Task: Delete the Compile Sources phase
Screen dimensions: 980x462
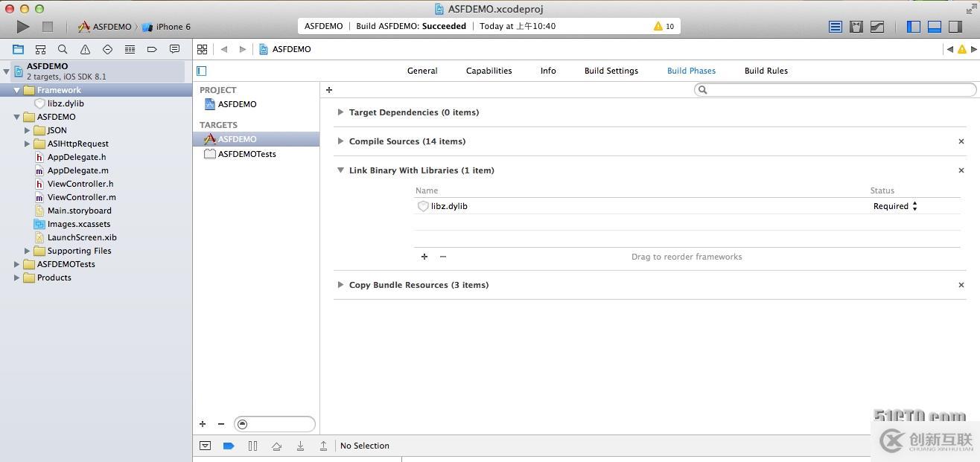Action: (x=961, y=141)
